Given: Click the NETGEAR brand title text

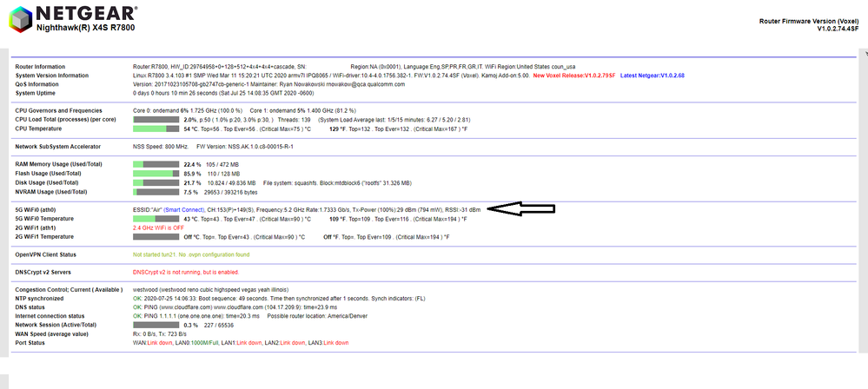Looking at the screenshot, I should [x=87, y=13].
